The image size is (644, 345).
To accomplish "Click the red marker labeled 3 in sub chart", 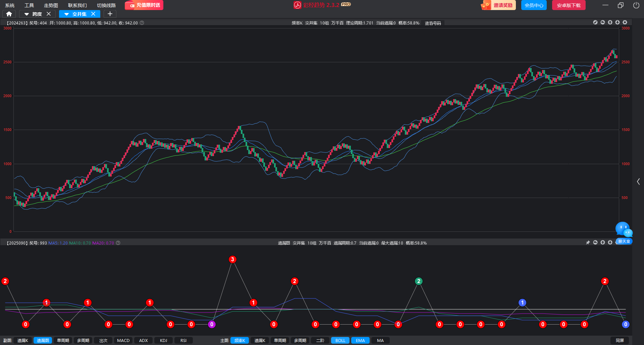I will click(232, 259).
